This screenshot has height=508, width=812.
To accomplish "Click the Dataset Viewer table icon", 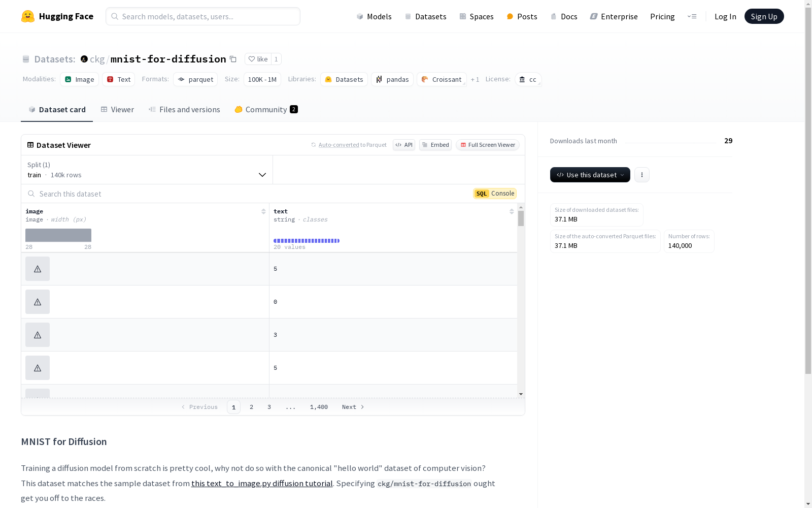I will 30,145.
